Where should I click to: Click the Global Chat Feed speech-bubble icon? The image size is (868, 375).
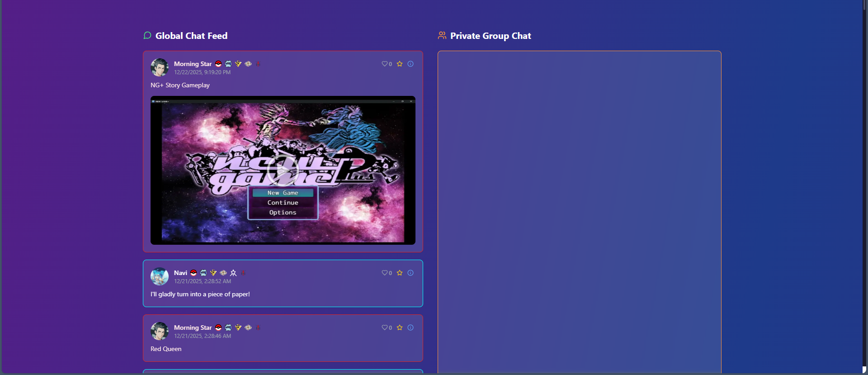tap(147, 35)
